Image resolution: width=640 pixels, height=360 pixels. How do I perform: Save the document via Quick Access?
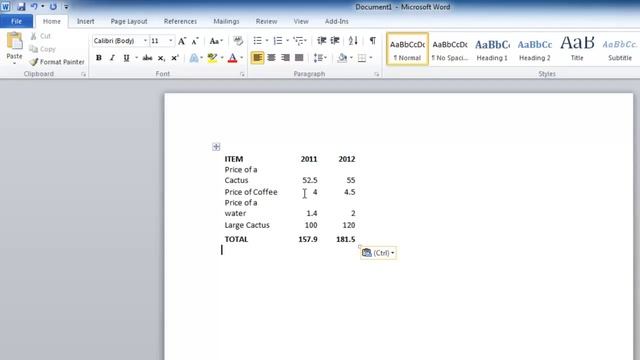click(x=21, y=7)
